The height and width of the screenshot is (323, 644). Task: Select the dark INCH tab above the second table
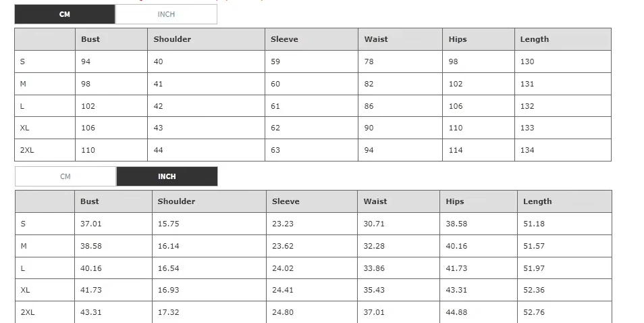click(167, 176)
